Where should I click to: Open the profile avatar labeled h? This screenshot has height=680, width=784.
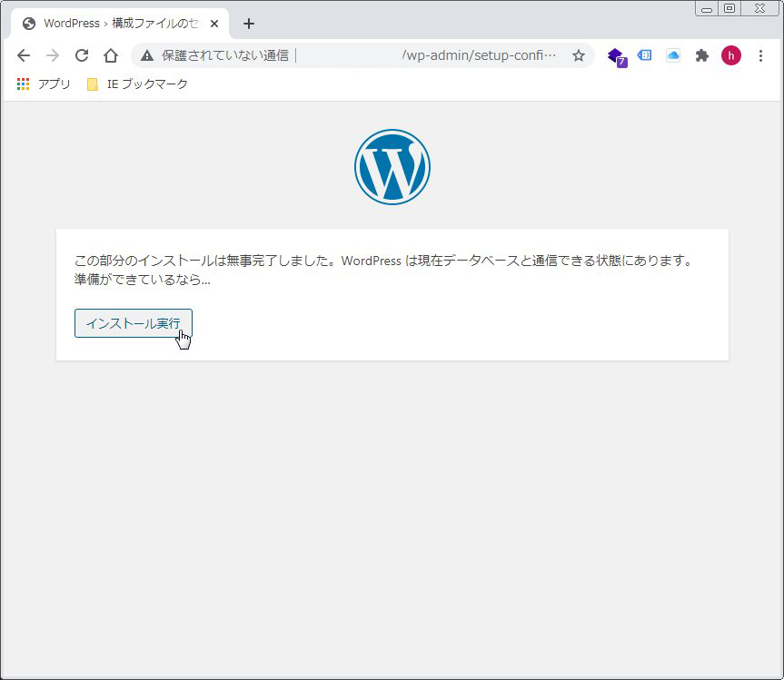pos(731,55)
